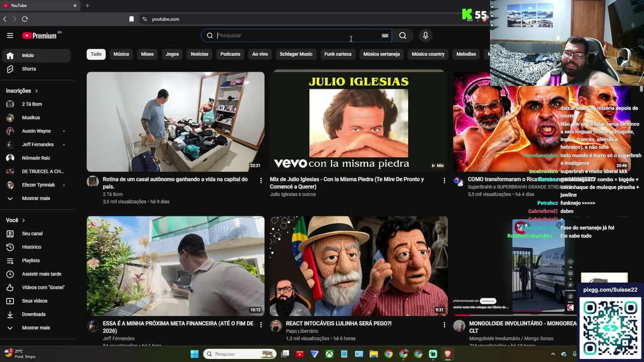Click the Papo Libertário channel avatar beside the REACT video title
Image resolution: width=644 pixels, height=362 pixels.
276,326
